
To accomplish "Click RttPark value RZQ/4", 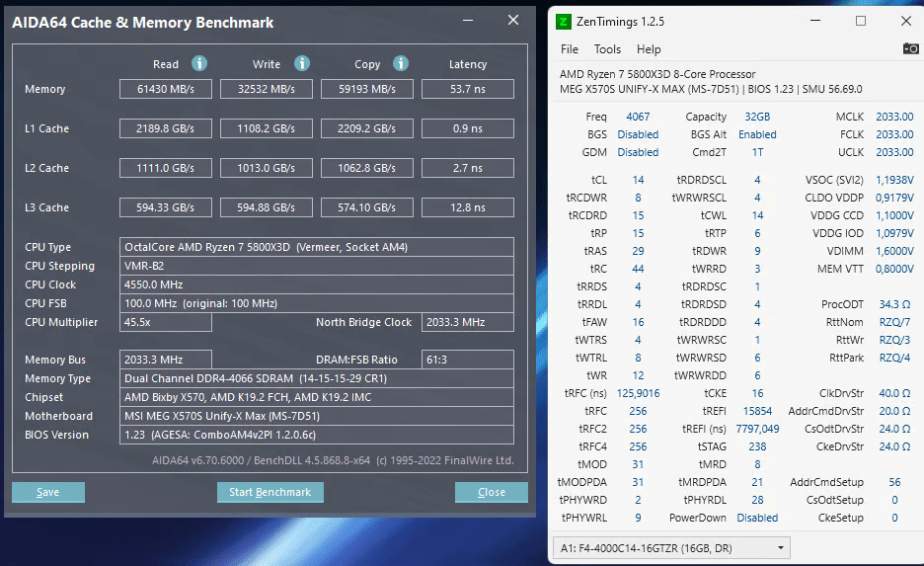I will 894,358.
